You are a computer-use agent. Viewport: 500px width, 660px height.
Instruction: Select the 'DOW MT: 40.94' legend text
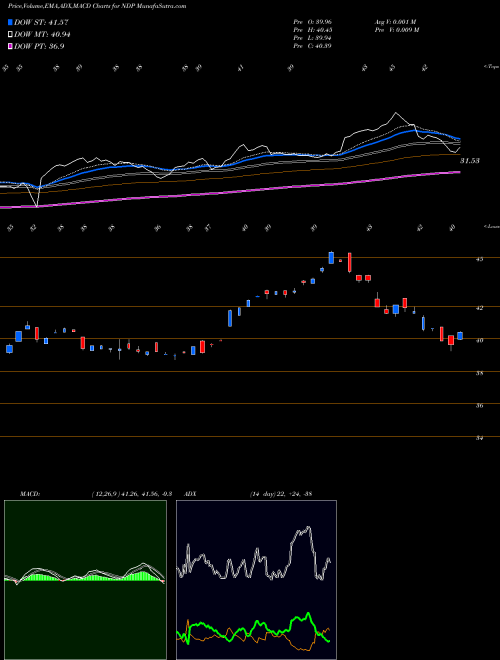coord(42,35)
